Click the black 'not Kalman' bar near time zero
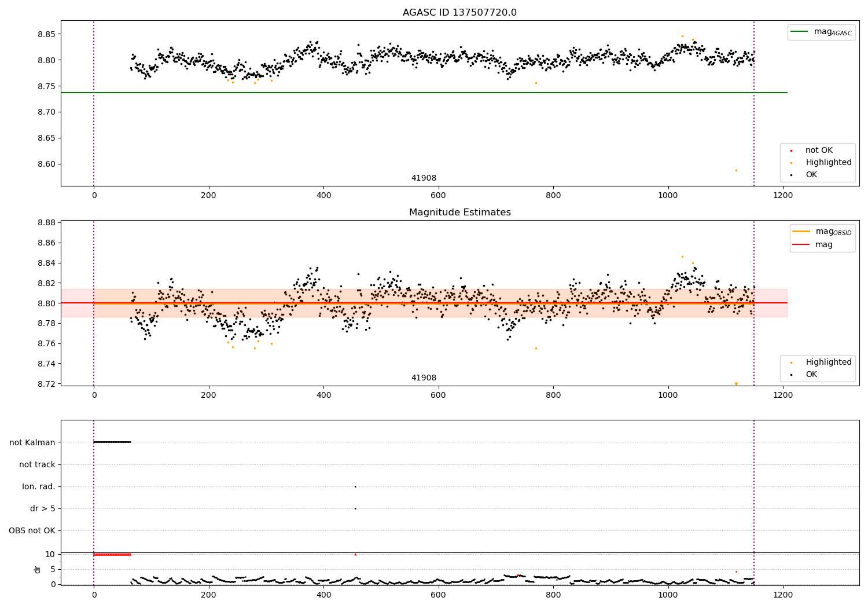The image size is (868, 608). click(x=112, y=442)
